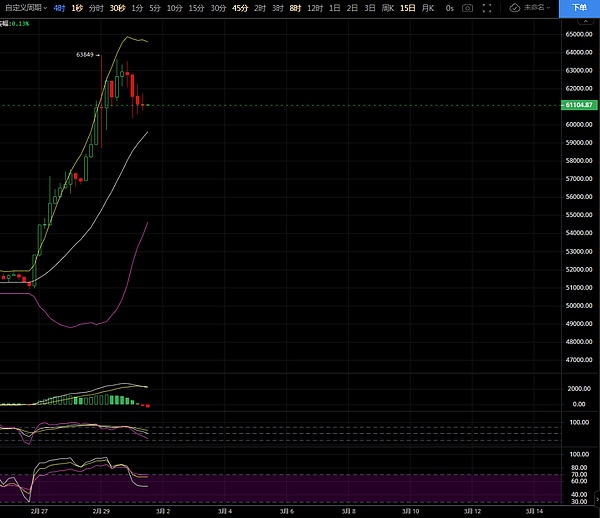Select the 1秒 interval

pos(78,7)
